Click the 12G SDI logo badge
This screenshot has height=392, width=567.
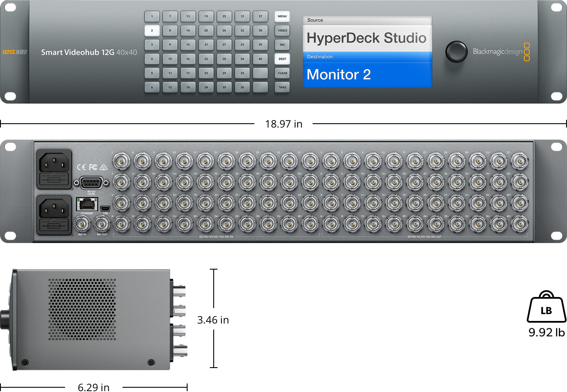point(15,52)
